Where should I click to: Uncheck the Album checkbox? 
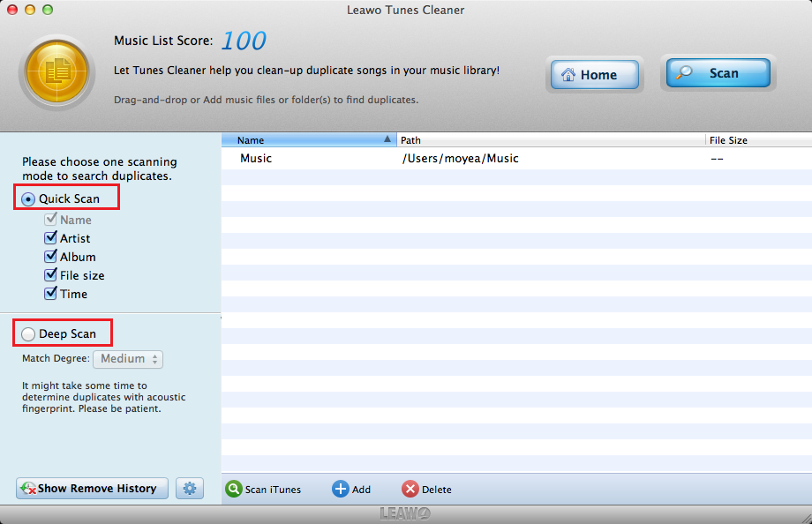[51, 257]
